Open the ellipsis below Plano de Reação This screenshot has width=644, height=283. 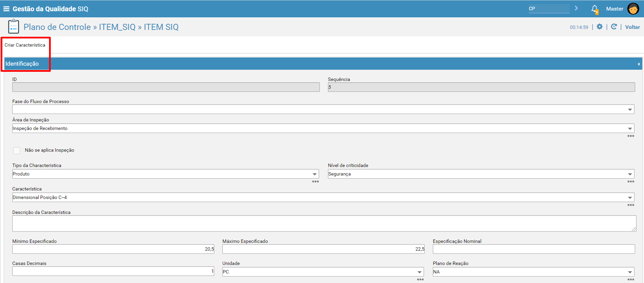pyautogui.click(x=631, y=280)
